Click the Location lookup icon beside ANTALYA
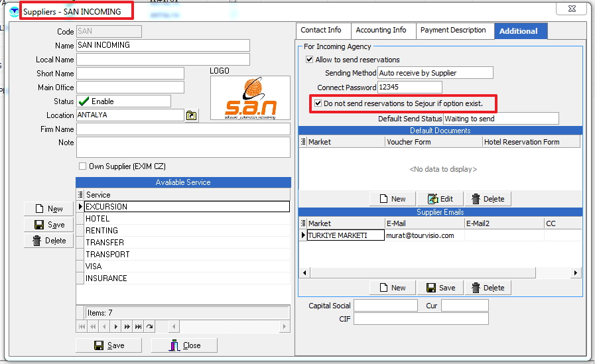595x364 pixels. (x=192, y=115)
